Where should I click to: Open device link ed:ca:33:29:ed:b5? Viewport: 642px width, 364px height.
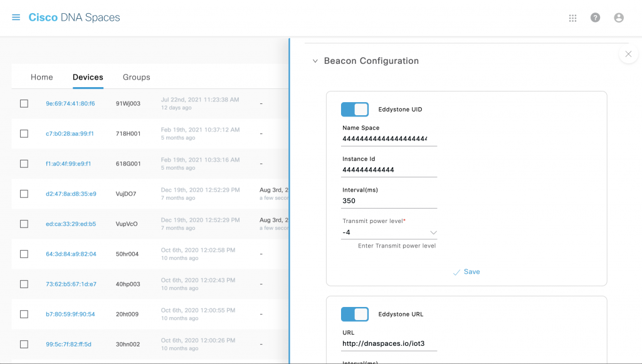click(x=69, y=224)
